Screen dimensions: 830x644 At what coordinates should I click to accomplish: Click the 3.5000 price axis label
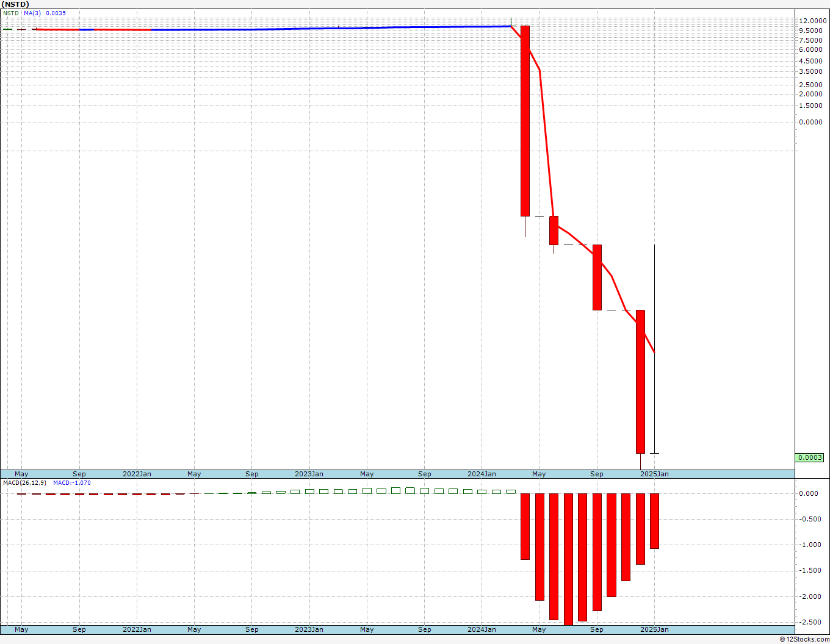pyautogui.click(x=810, y=71)
